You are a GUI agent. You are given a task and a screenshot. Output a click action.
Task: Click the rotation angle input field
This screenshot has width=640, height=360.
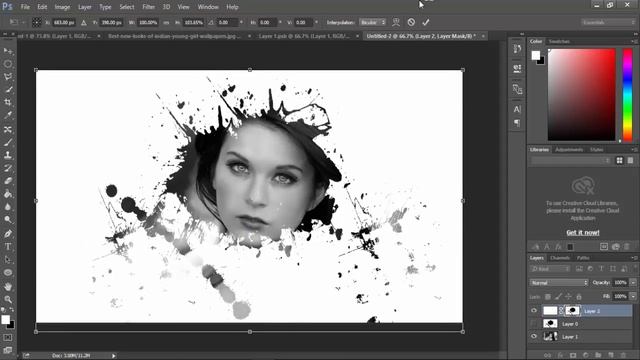[227, 22]
